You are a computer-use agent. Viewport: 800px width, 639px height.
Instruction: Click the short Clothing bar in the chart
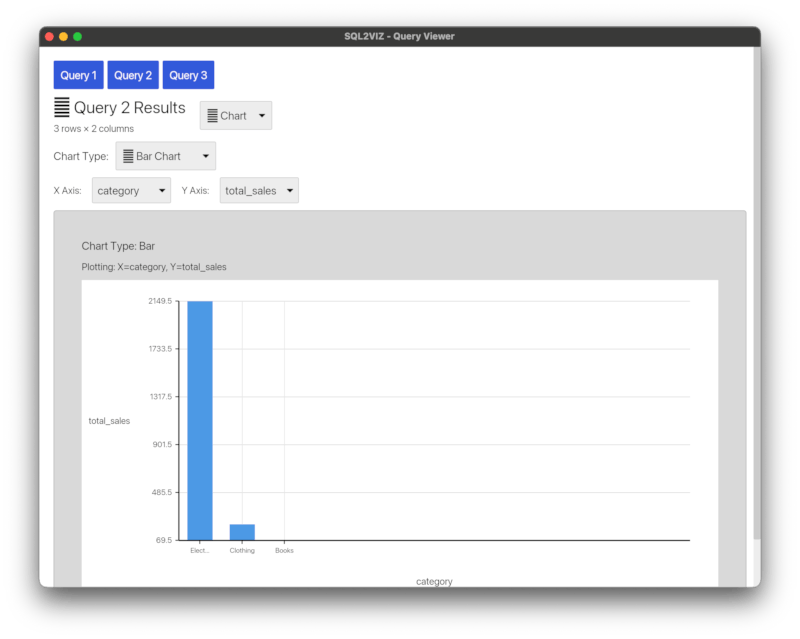(242, 532)
